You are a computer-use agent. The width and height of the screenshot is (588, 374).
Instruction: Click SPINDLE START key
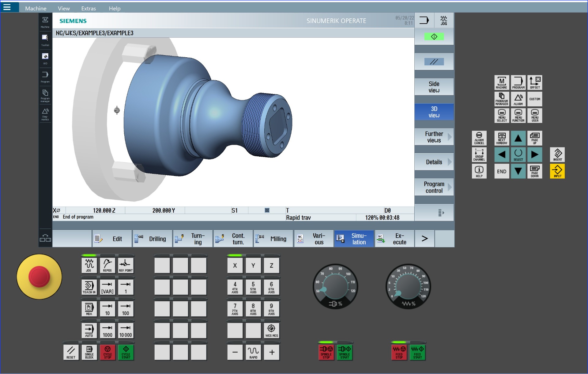click(345, 353)
